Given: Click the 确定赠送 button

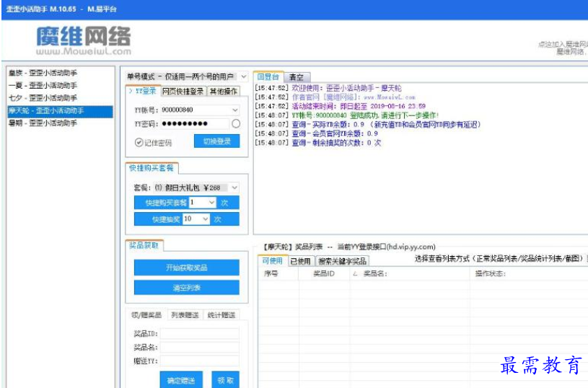Looking at the screenshot, I should [x=181, y=380].
